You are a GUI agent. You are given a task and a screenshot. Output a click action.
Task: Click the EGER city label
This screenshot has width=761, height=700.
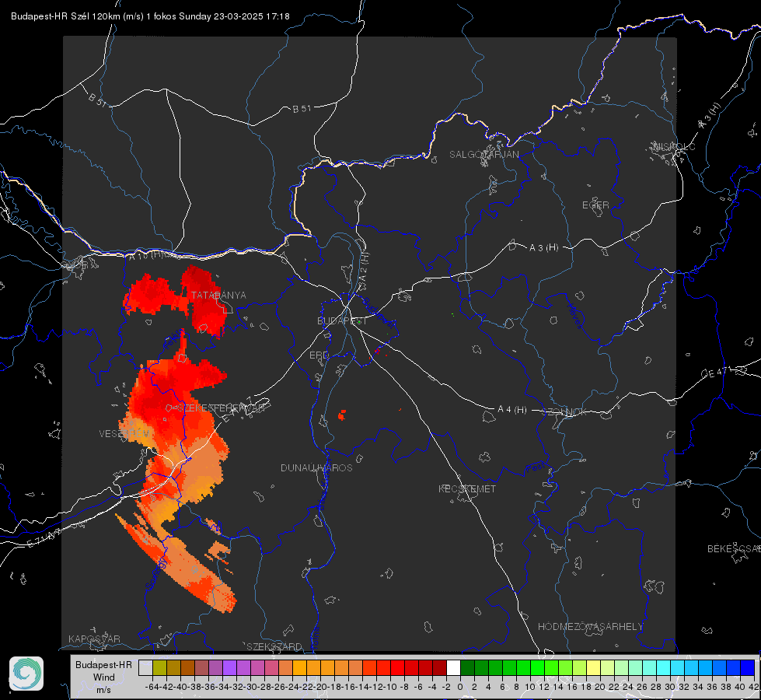pos(595,205)
